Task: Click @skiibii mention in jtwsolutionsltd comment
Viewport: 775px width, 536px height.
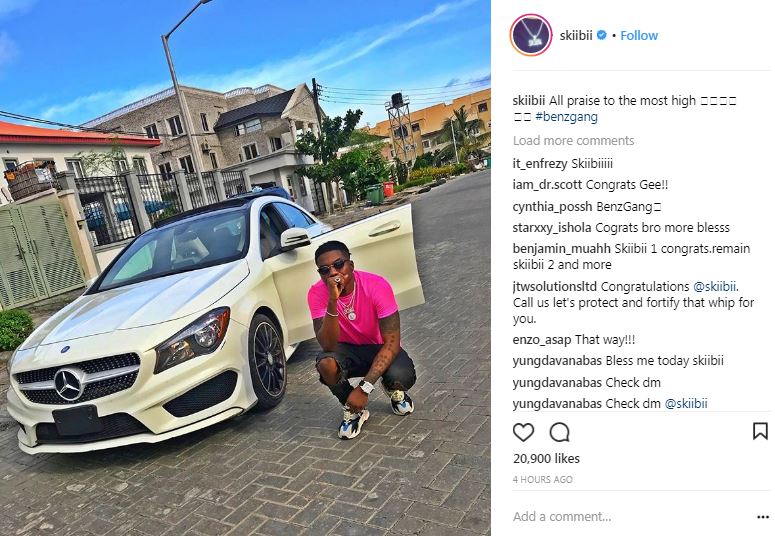Action: (715, 287)
